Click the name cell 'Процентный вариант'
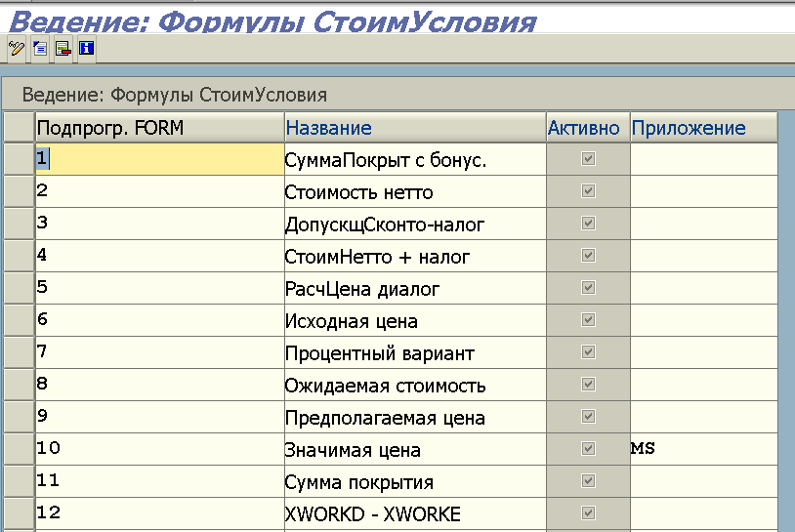The height and width of the screenshot is (532, 795). (415, 352)
